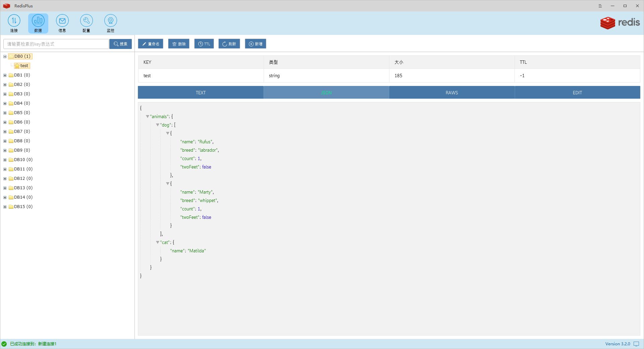Image resolution: width=644 pixels, height=349 pixels.
Task: Open the 监控 monitor icon
Action: click(110, 23)
